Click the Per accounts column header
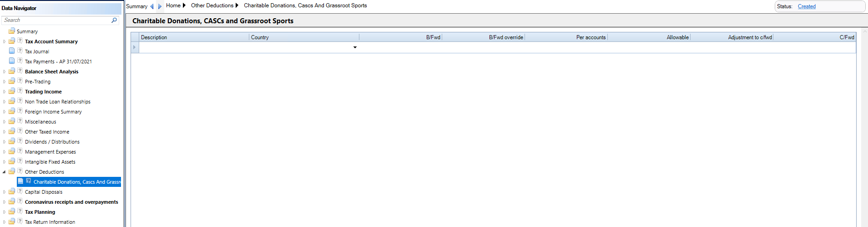 (566, 37)
